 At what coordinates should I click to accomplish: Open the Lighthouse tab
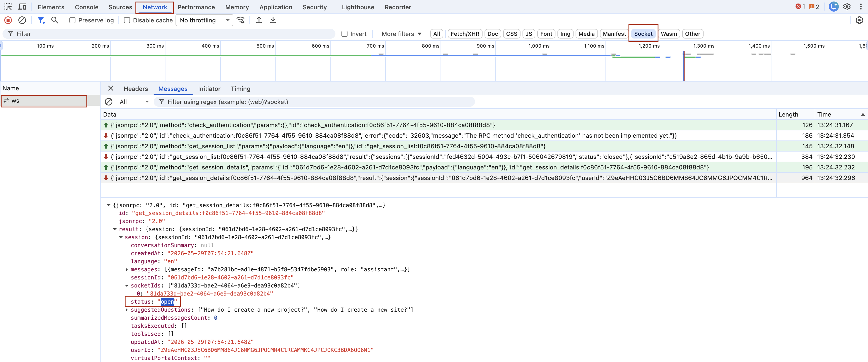(358, 7)
